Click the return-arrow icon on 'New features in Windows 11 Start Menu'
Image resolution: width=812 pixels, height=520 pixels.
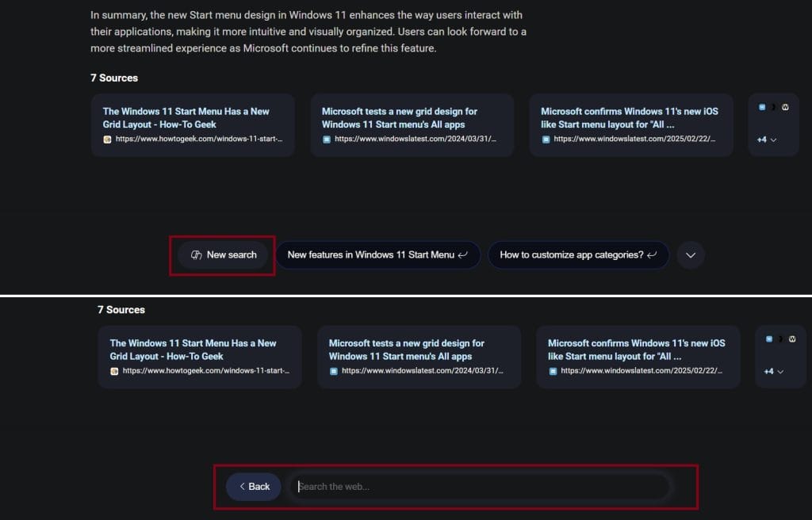pos(463,255)
